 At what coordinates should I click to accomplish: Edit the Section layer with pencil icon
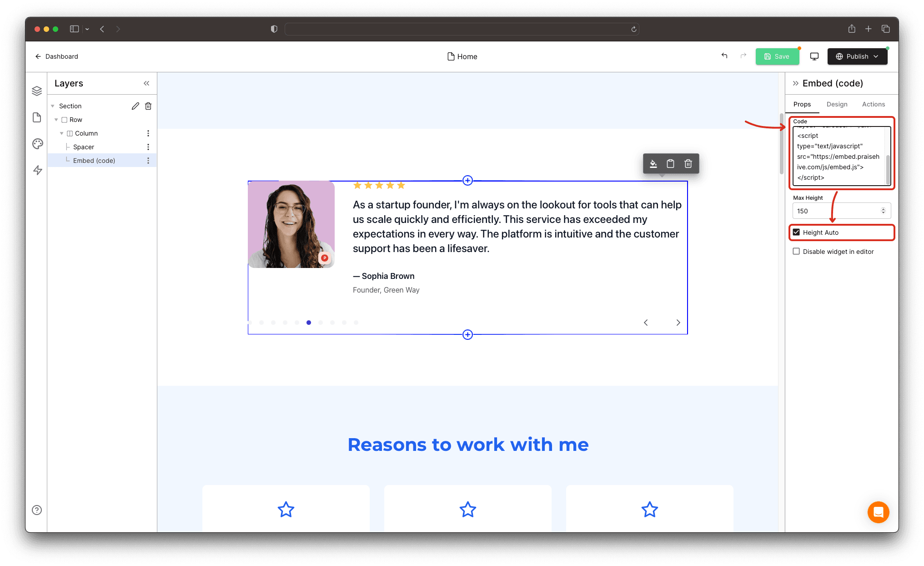(135, 106)
